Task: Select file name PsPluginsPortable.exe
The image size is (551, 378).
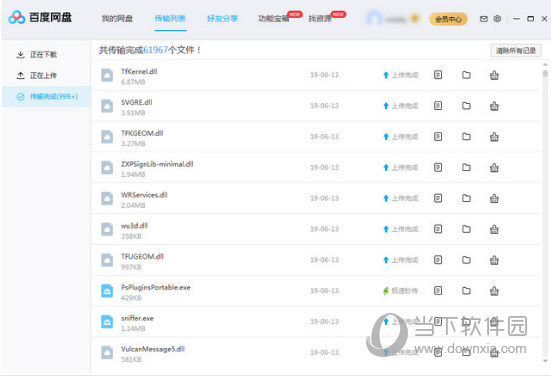Action: tap(156, 287)
